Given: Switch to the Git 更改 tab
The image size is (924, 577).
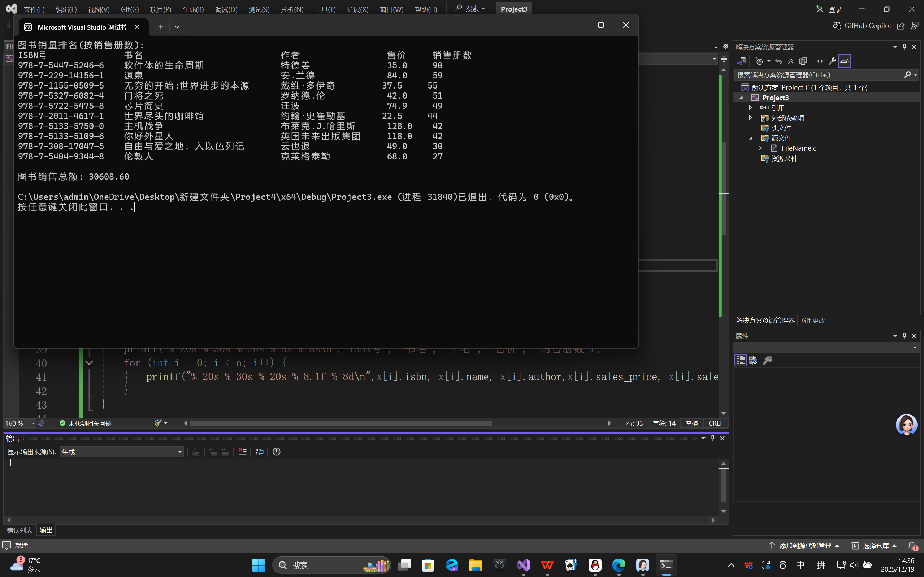Looking at the screenshot, I should 813,320.
